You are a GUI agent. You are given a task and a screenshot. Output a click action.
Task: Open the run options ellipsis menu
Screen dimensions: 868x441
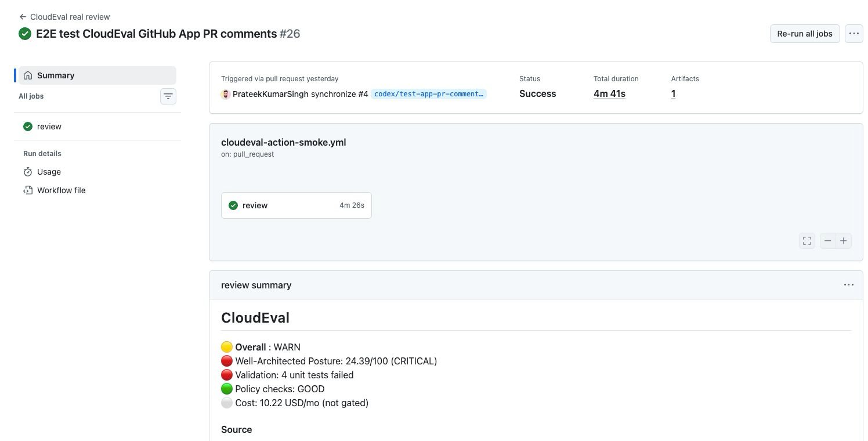pos(853,34)
